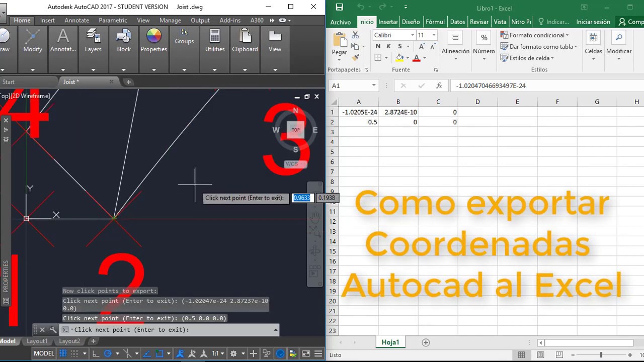Add new layout with plus button
644x362 pixels.
(93, 341)
